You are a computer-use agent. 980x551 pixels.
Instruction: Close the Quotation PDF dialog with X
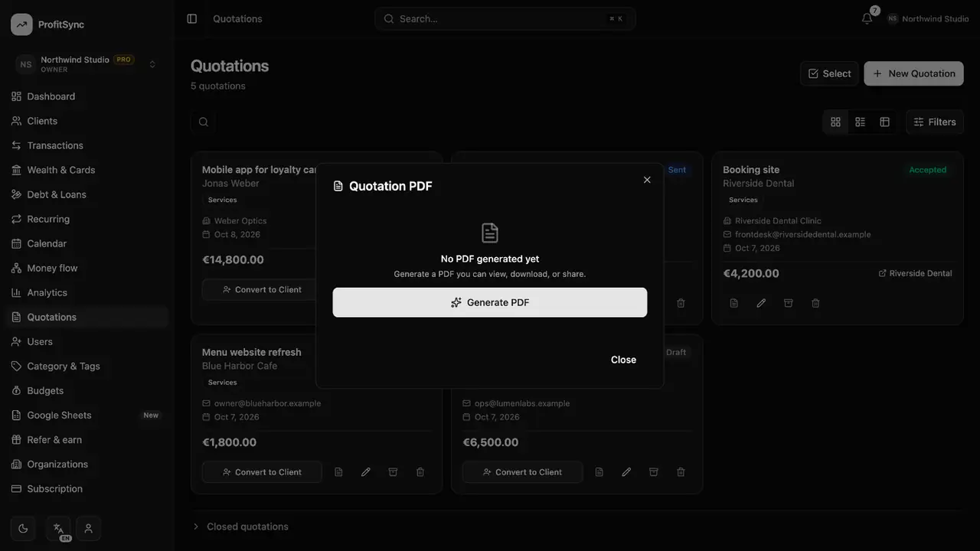click(647, 180)
